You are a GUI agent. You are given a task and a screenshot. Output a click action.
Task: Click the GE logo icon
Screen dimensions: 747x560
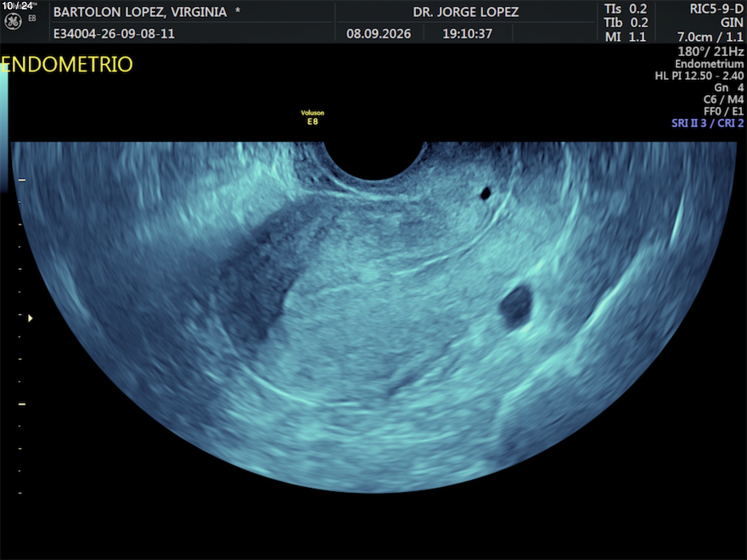tap(13, 21)
